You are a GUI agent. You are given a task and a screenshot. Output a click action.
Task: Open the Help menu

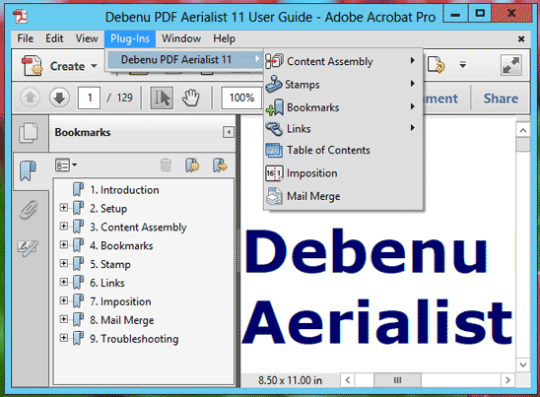(224, 39)
